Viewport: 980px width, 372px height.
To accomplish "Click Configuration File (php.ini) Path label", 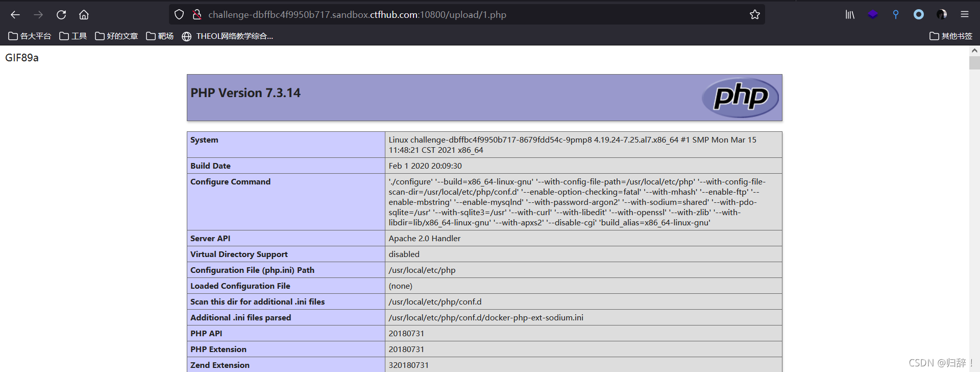I will pyautogui.click(x=252, y=270).
